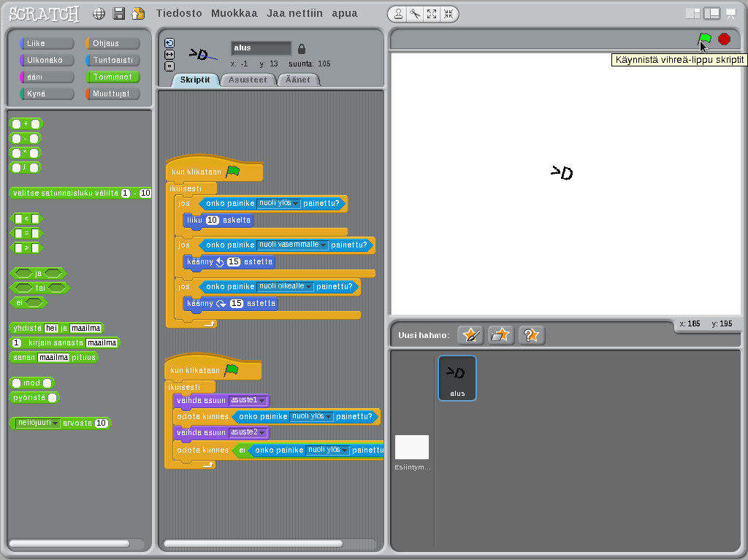Click the number 10 in 'liiku askelta' block

point(213,220)
